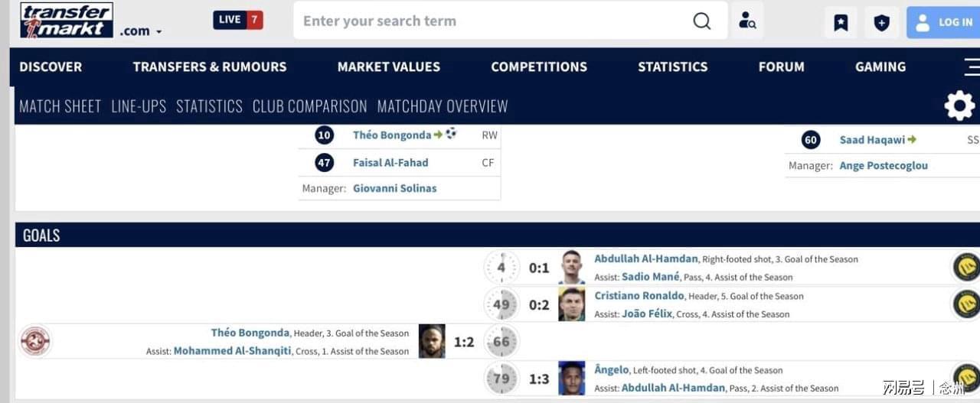
Task: Switch to the CLUB COMPARISON tab
Action: pyautogui.click(x=310, y=106)
